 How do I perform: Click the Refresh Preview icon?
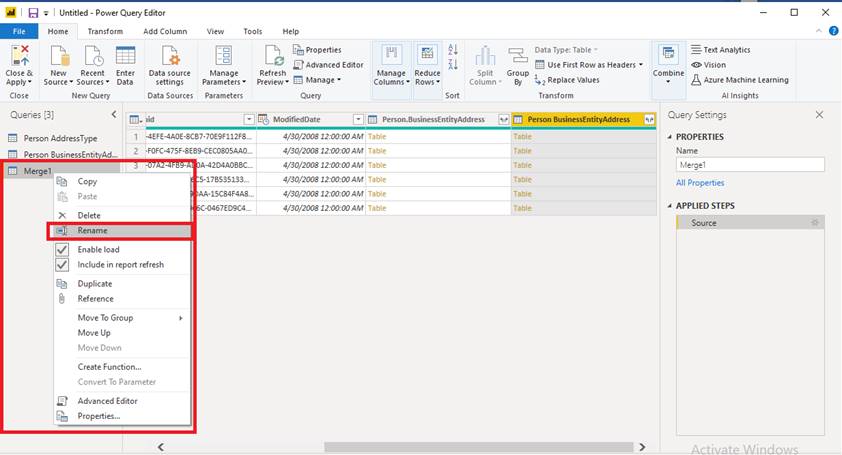[273, 55]
